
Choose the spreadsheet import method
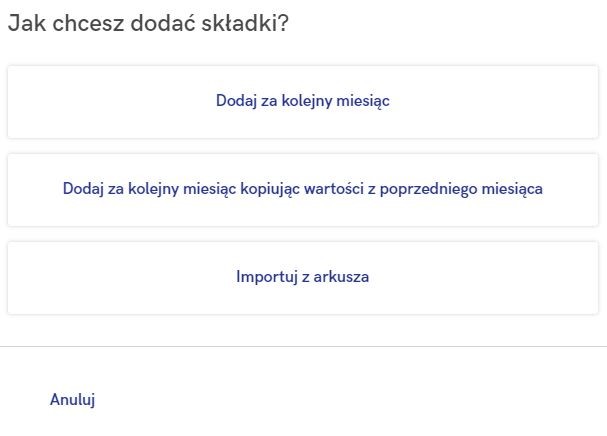pos(303,278)
